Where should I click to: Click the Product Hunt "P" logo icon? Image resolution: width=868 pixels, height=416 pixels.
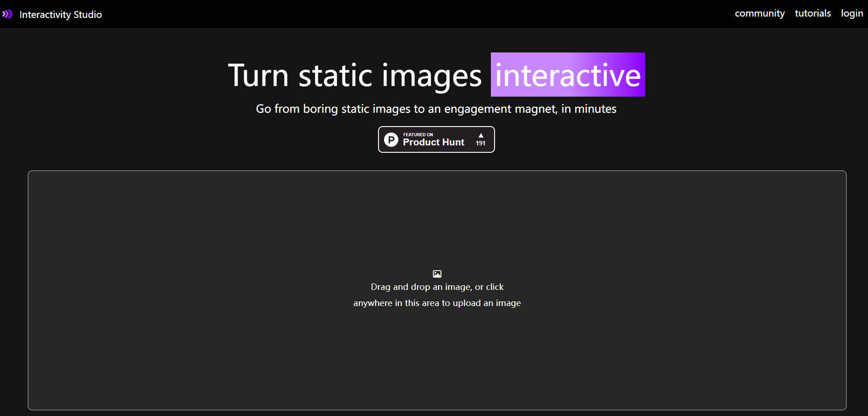coord(391,139)
